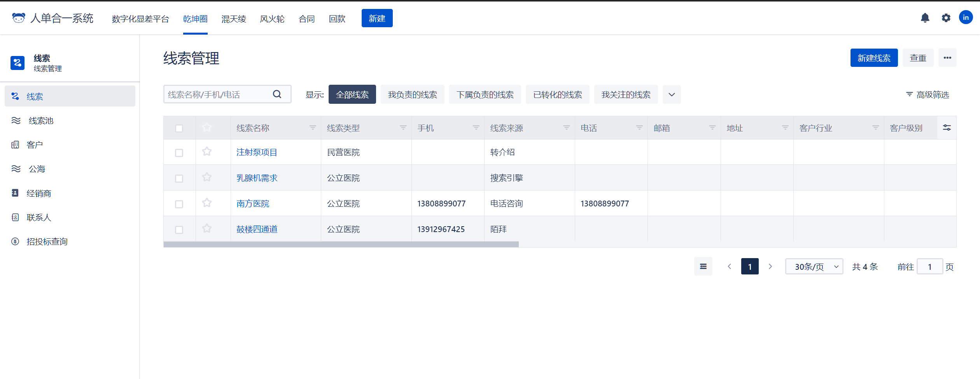
Task: Select 线索池 in sidebar
Action: coord(70,121)
